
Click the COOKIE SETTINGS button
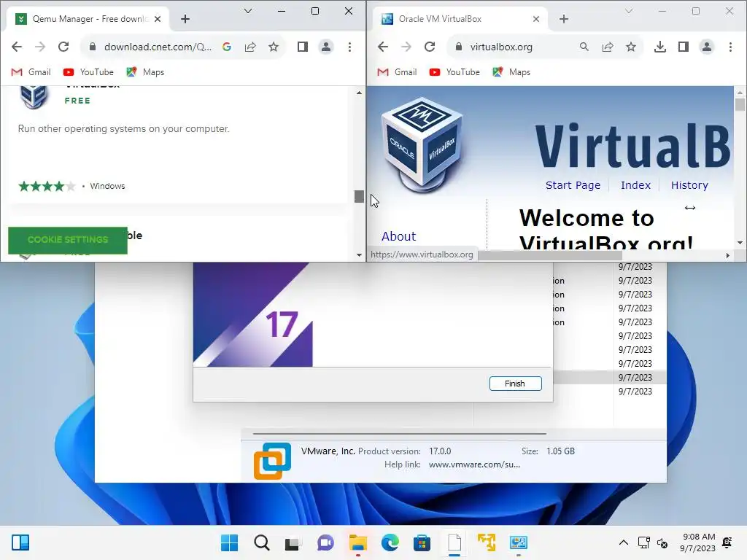click(x=68, y=239)
